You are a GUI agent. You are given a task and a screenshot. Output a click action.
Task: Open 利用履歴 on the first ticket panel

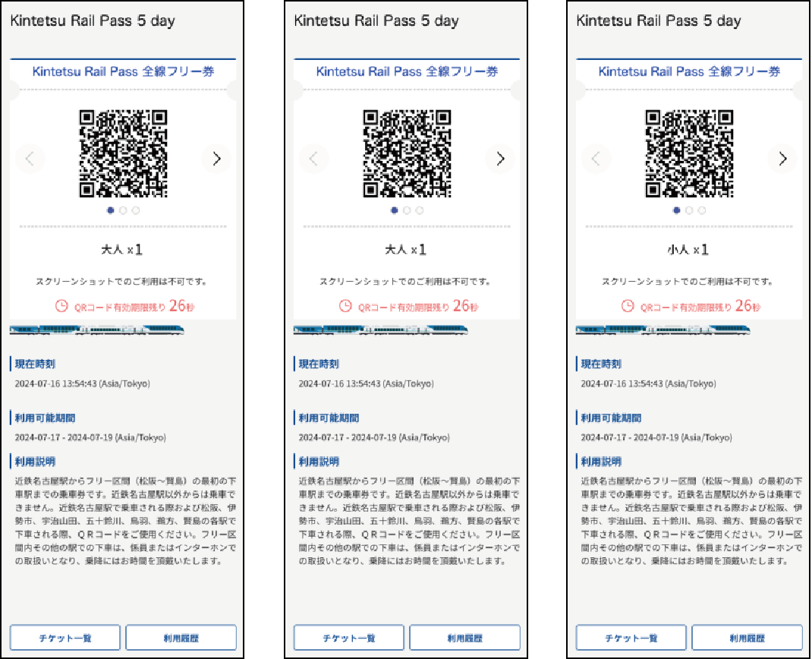[x=181, y=638]
